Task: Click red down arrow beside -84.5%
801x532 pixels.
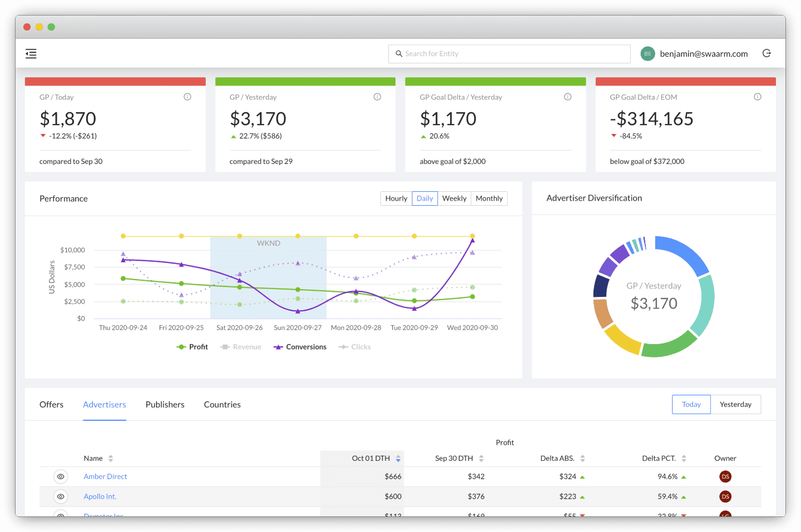Action: click(614, 136)
